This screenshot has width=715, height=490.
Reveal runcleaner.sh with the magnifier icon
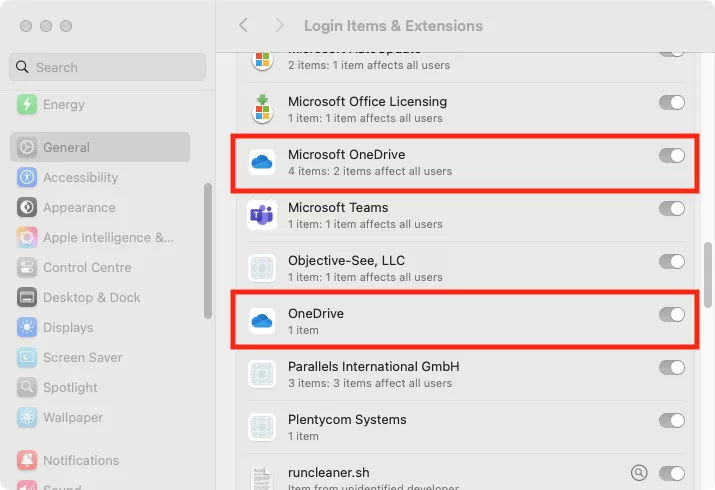pyautogui.click(x=640, y=472)
